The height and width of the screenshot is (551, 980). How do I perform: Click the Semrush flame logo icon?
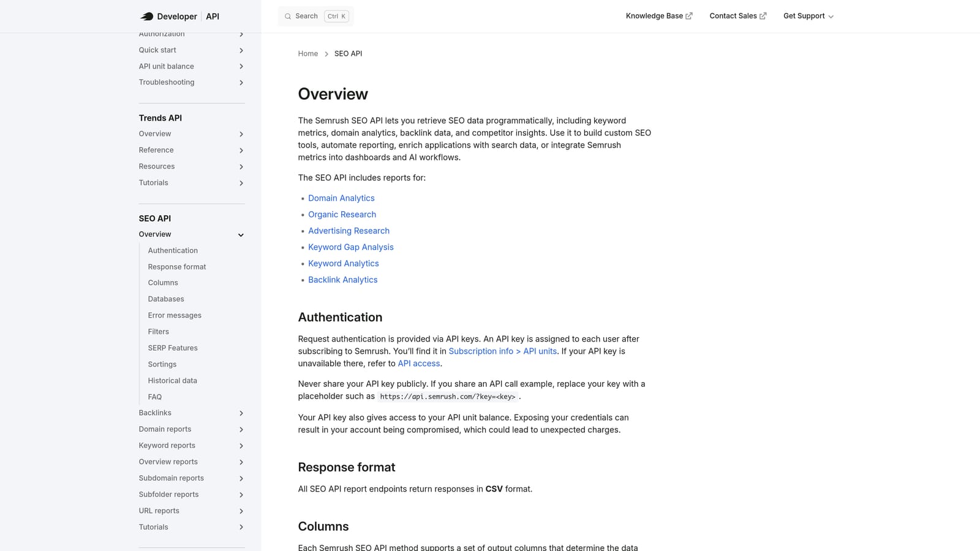[x=147, y=17]
